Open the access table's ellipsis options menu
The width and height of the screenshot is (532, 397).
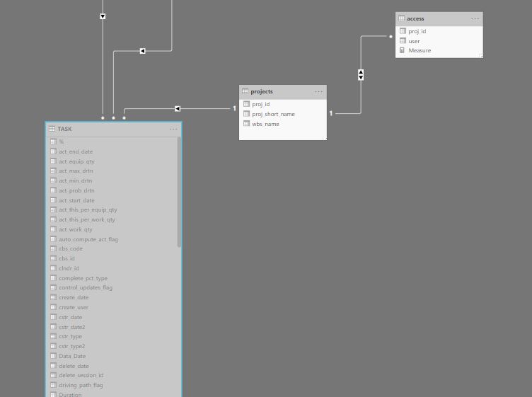(475, 18)
